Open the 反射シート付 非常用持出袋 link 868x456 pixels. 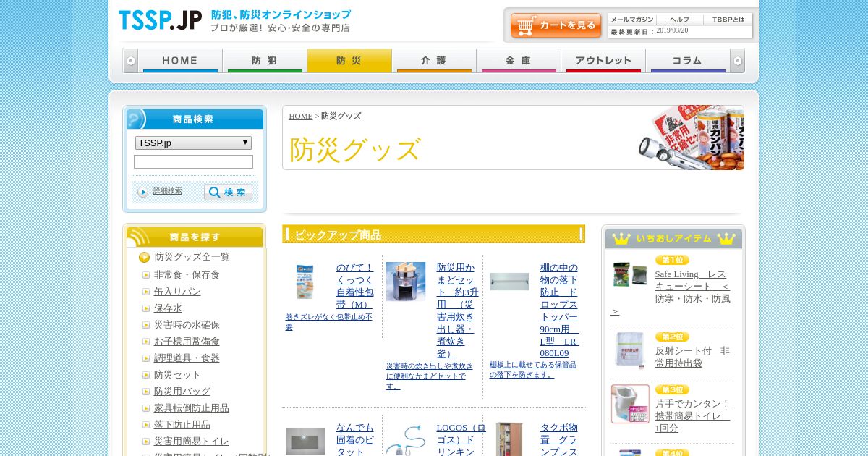coord(692,357)
